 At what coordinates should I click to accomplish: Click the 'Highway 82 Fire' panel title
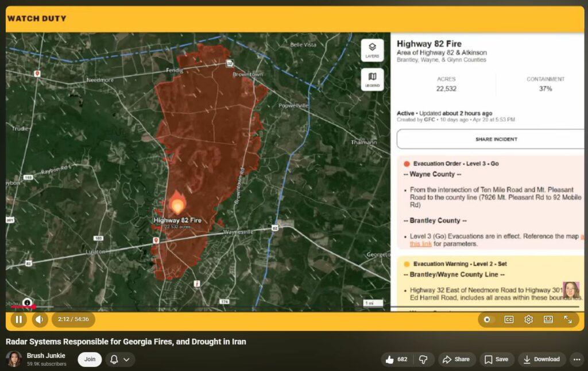click(429, 44)
